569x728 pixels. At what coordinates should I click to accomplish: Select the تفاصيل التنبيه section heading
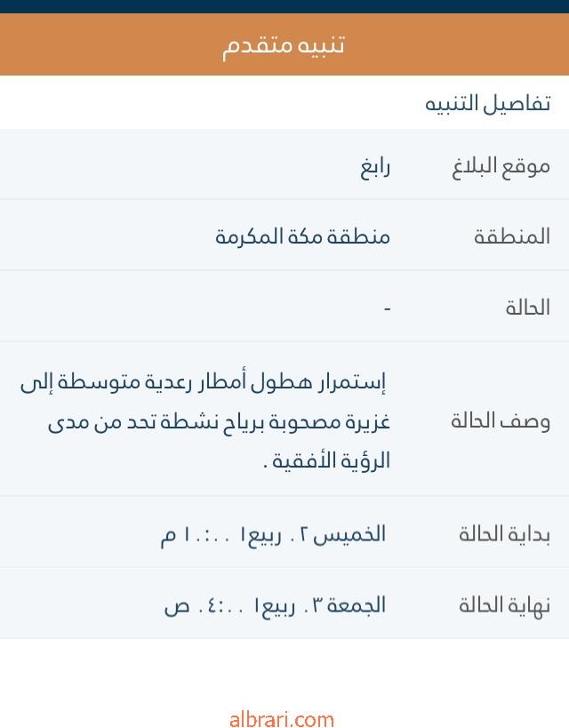[487, 103]
